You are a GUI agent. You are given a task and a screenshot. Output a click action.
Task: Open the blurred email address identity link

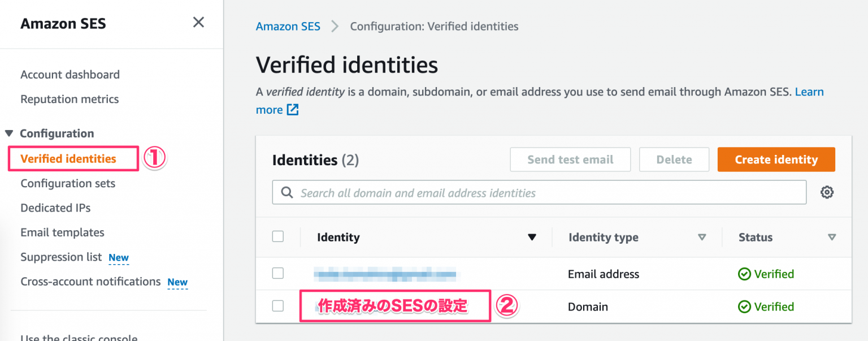(385, 275)
